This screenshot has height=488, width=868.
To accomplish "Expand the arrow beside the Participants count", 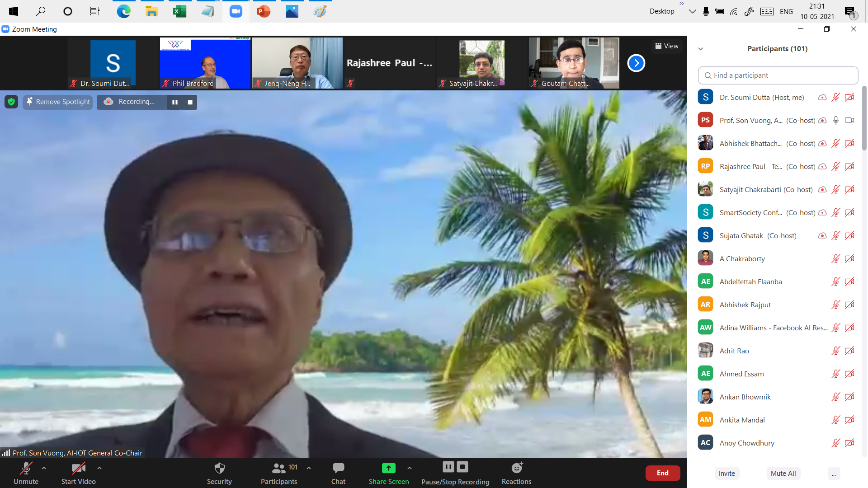I will (308, 468).
